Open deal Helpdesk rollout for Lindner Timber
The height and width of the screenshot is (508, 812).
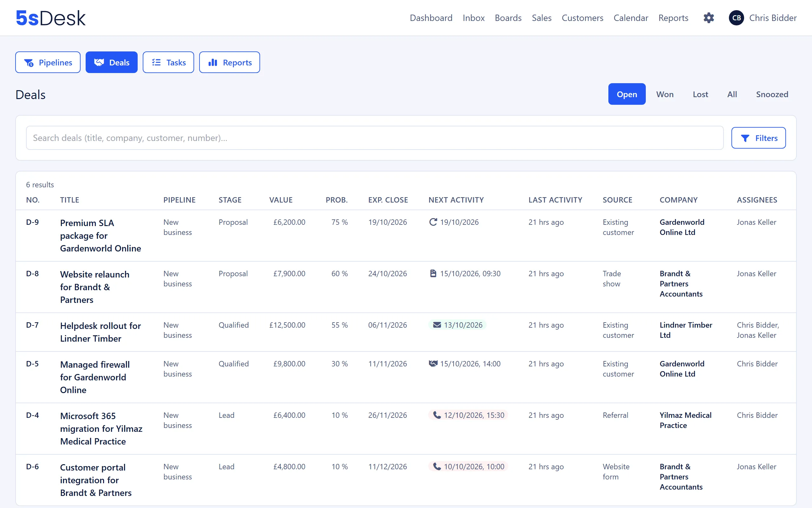coord(100,332)
